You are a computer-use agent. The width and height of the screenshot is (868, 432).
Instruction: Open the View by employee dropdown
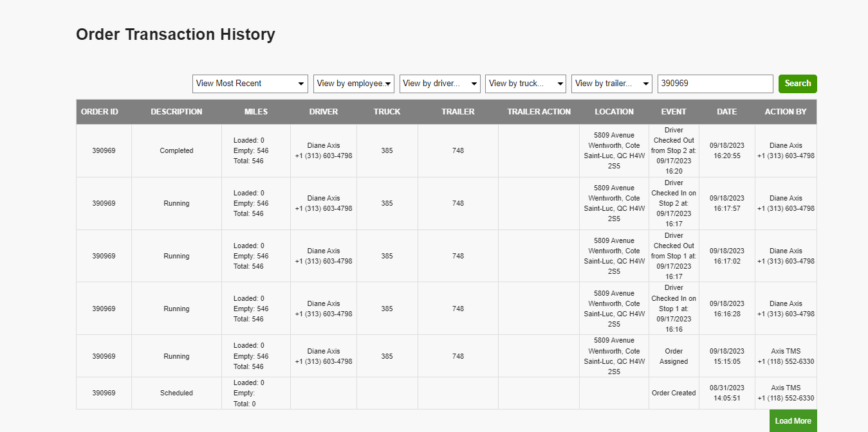[354, 84]
